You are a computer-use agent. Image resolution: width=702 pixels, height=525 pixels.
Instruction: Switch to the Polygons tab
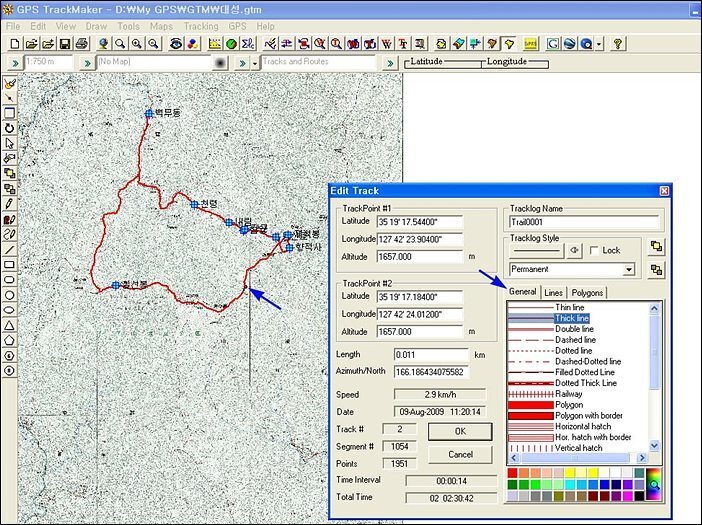tap(587, 293)
